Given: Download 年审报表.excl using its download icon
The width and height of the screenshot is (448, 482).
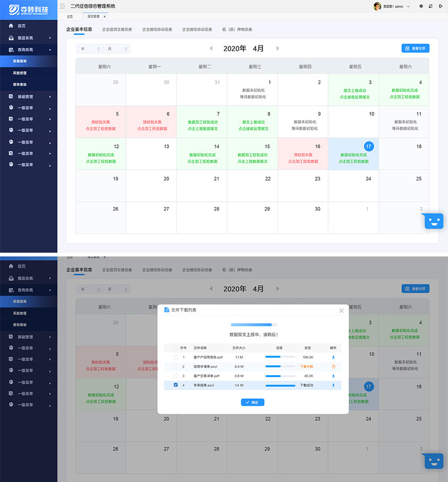Looking at the screenshot, I should 333,385.
